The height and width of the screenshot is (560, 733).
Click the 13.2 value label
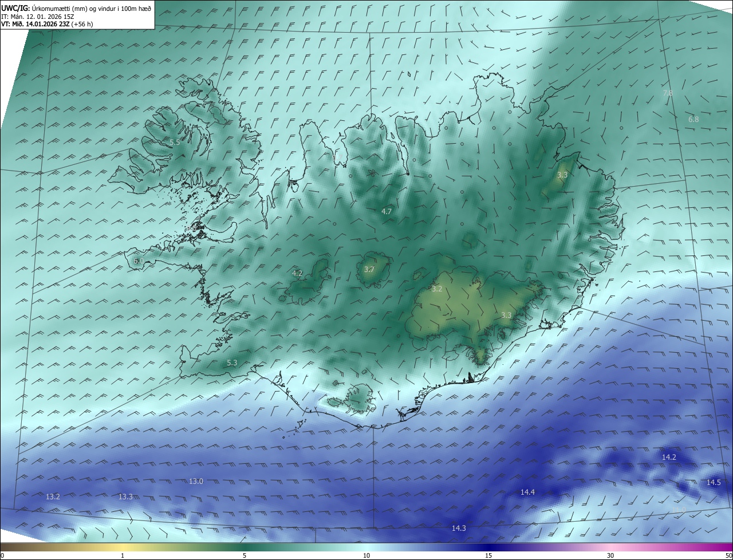pyautogui.click(x=53, y=496)
